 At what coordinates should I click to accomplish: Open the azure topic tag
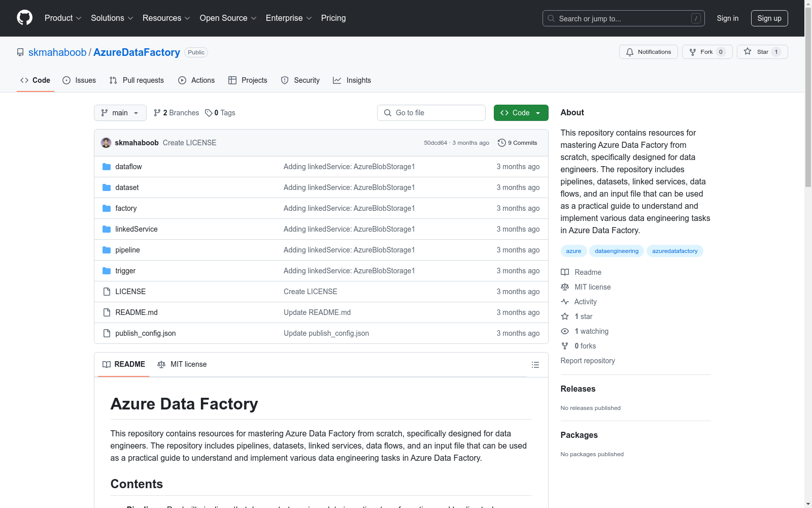573,251
